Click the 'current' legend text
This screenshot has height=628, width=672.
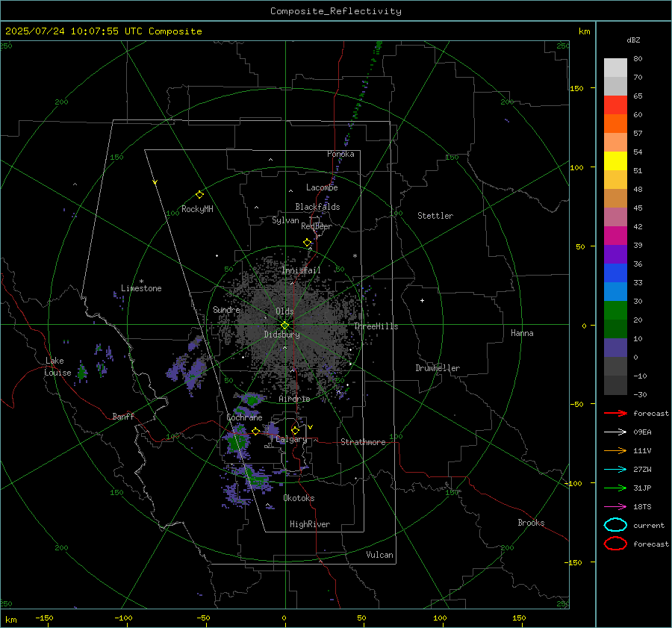(649, 525)
